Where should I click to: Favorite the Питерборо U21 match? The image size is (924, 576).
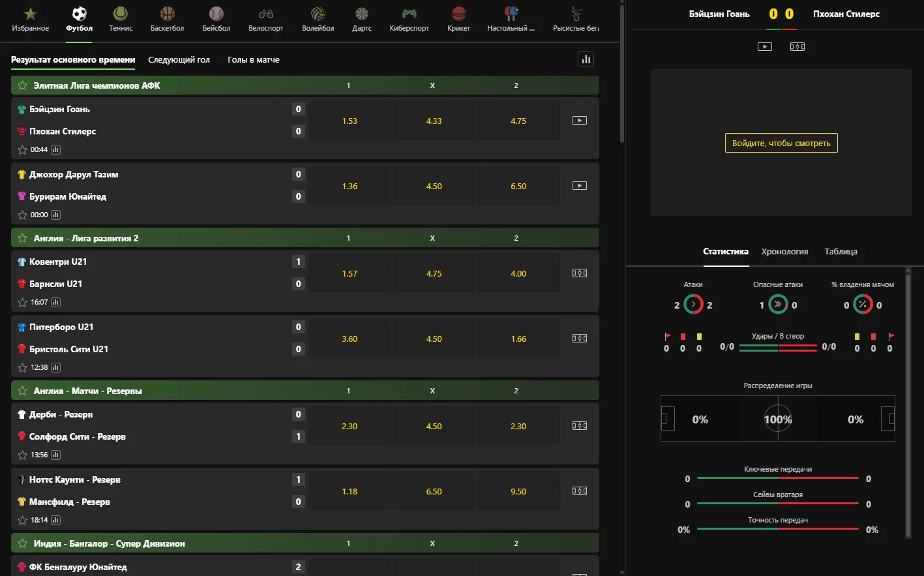point(22,367)
